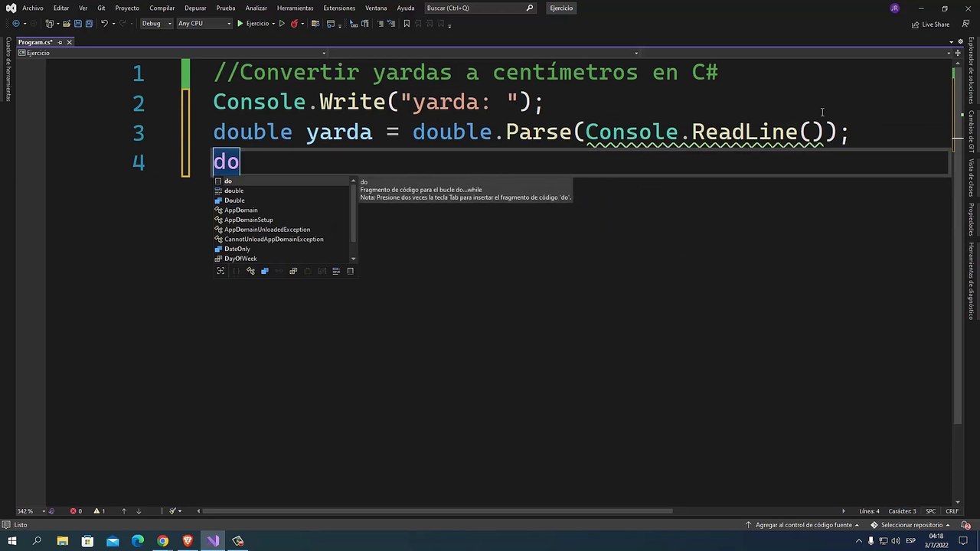
Task: Open the Depurar menu
Action: click(x=195, y=8)
